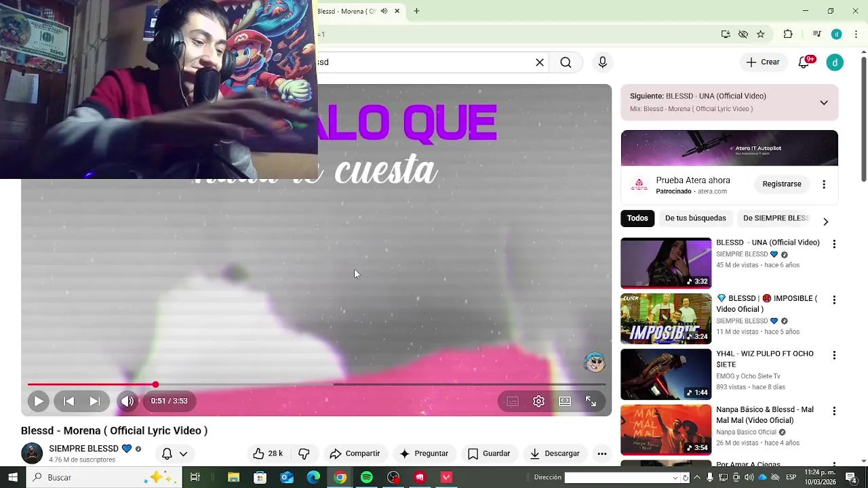The height and width of the screenshot is (488, 868).
Task: Open a new Chrome tab
Action: coord(416,11)
